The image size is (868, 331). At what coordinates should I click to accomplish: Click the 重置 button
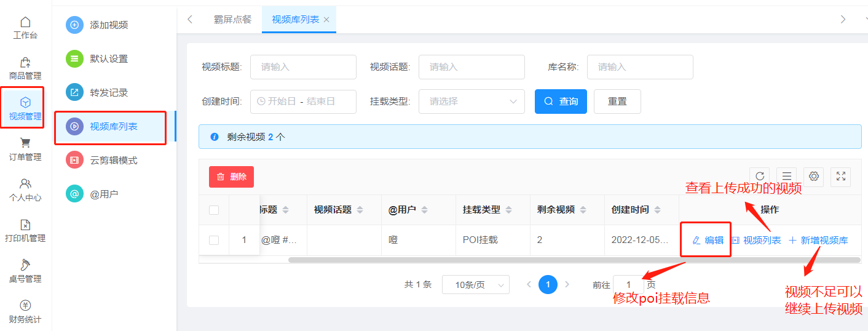click(x=617, y=102)
